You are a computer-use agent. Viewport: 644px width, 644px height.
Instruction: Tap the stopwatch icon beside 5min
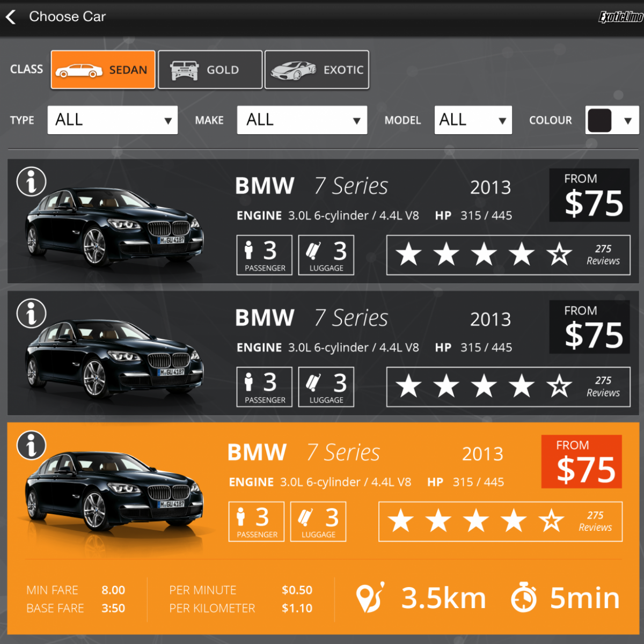[524, 598]
